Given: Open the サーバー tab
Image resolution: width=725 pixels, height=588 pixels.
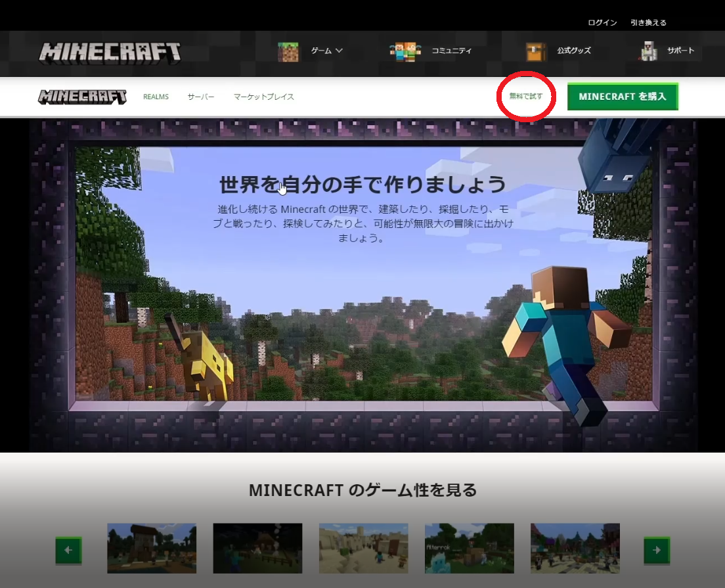Looking at the screenshot, I should [x=201, y=97].
